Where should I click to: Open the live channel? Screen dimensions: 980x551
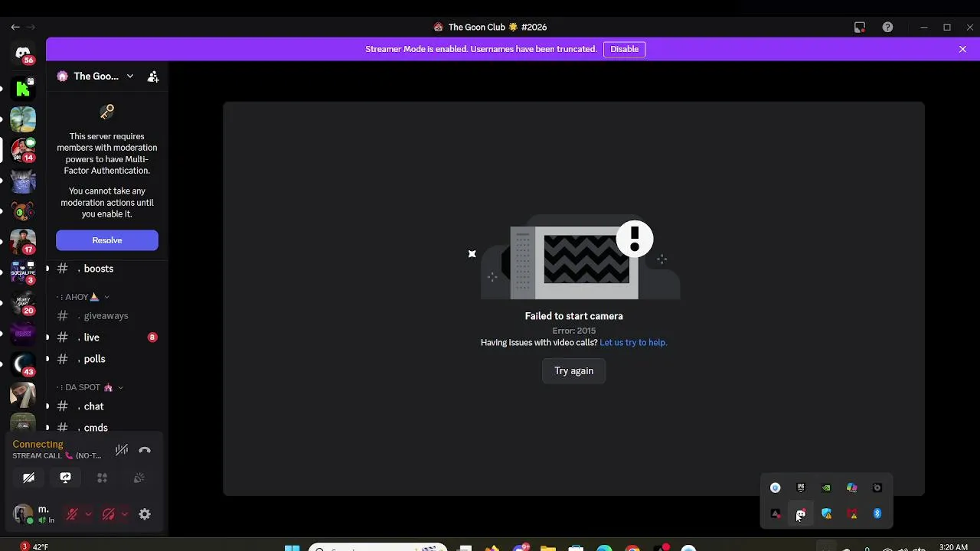point(106,337)
